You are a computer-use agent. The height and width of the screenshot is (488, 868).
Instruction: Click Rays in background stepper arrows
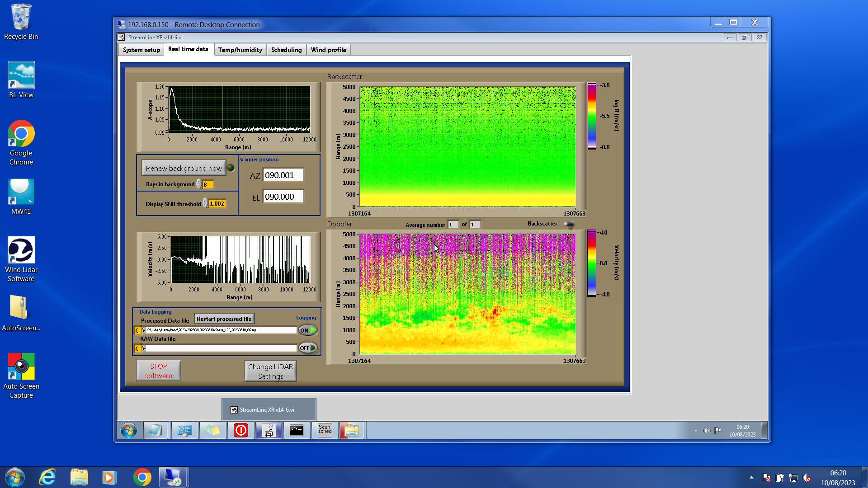198,184
